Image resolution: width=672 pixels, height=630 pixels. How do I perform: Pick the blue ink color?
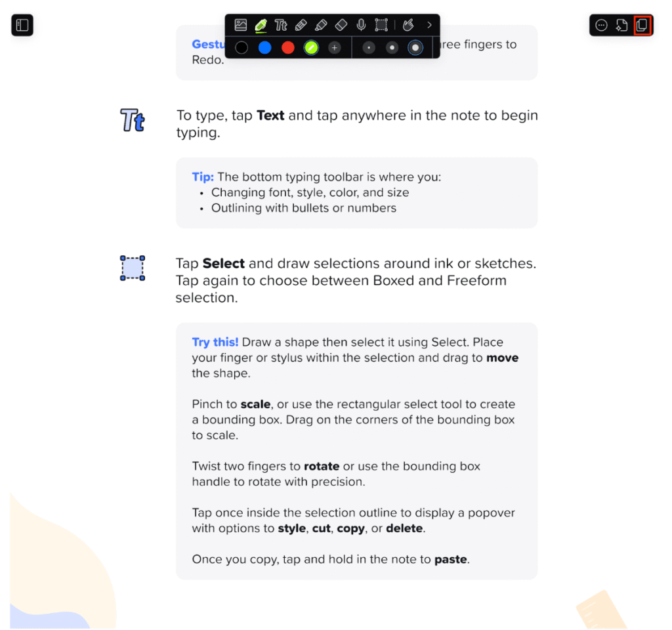265,47
